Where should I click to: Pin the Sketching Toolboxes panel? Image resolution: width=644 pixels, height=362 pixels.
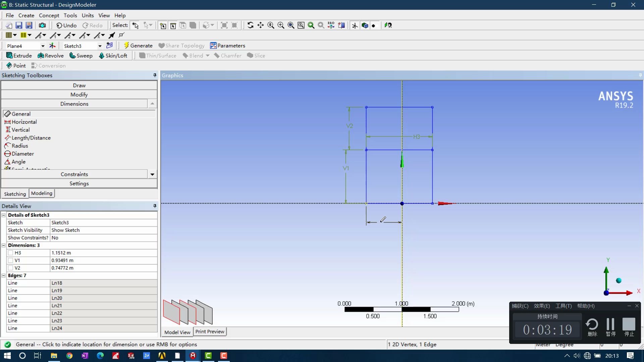pyautogui.click(x=155, y=75)
